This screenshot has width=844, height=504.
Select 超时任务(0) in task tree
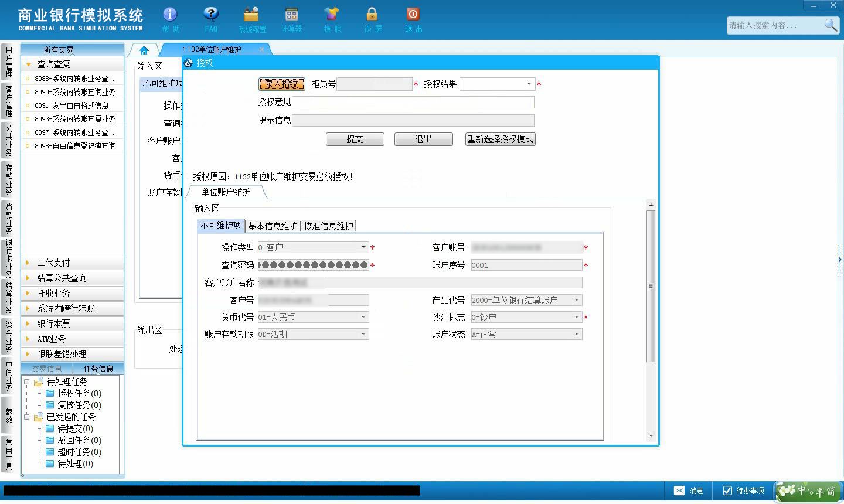point(79,452)
